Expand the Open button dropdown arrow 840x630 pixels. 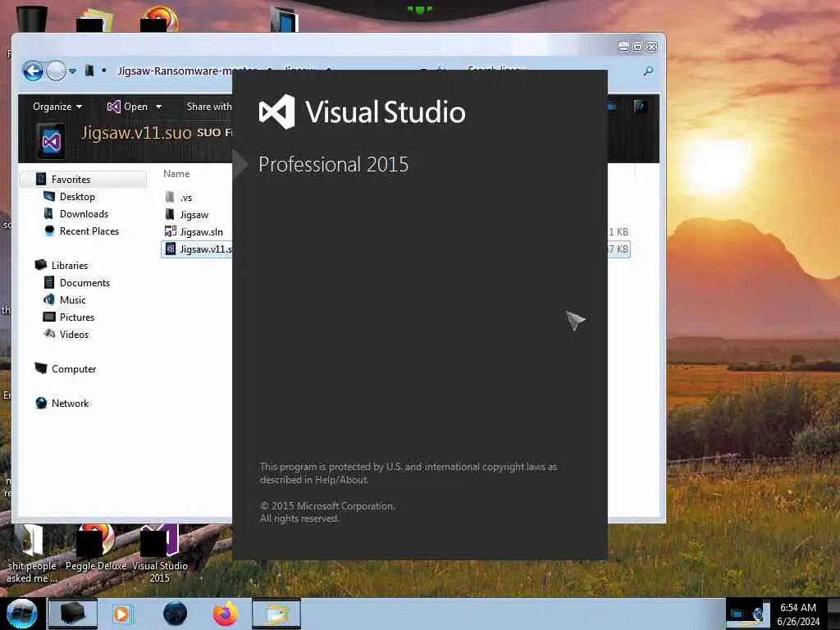pos(158,107)
